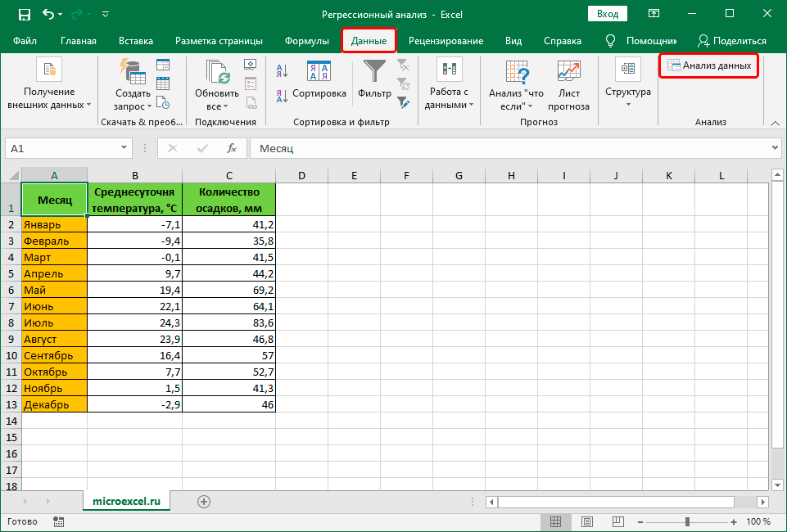
Task: Switch to Page Layout view icon
Action: click(587, 522)
